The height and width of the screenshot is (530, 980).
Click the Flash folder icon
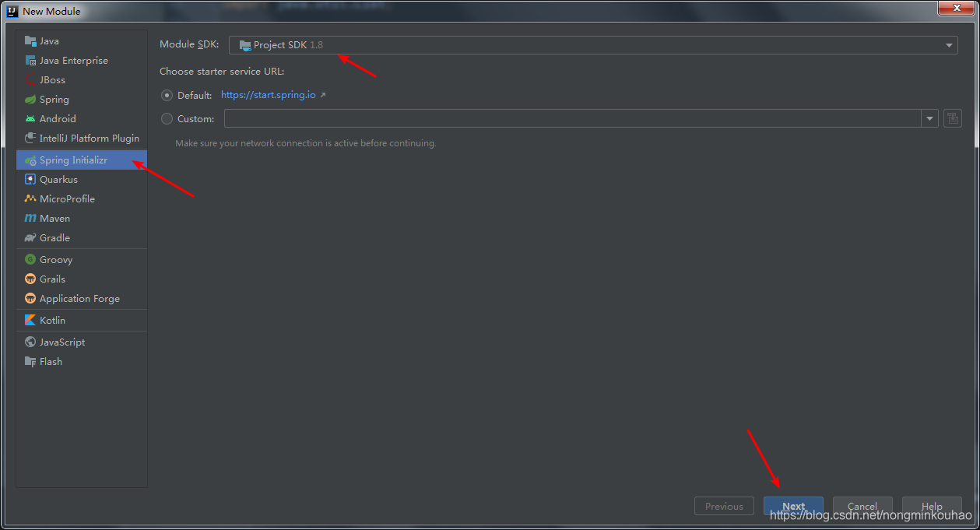click(x=30, y=362)
